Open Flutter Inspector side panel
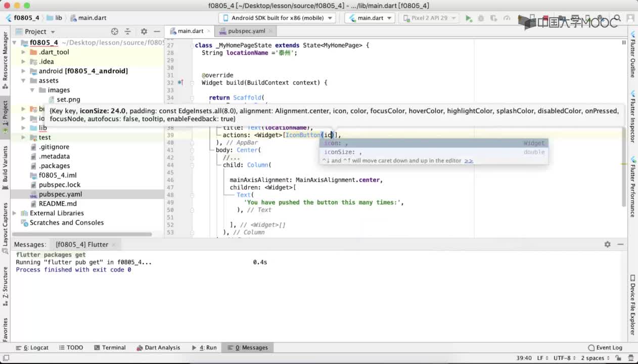The height and width of the screenshot is (364, 638). pyautogui.click(x=632, y=117)
